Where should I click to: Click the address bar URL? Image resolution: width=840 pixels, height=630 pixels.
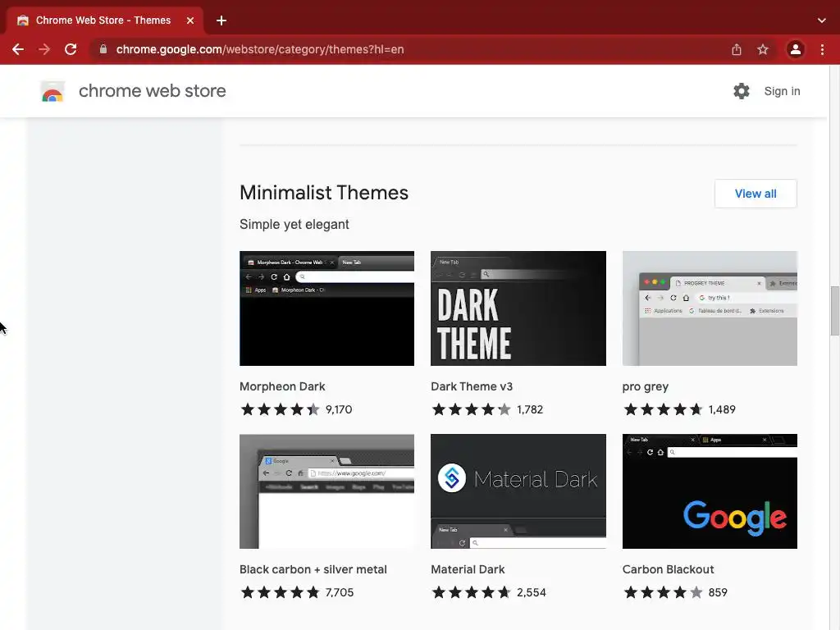[260, 49]
